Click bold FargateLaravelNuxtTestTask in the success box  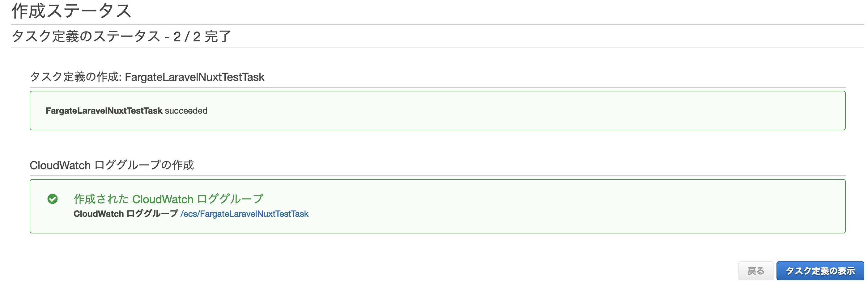pyautogui.click(x=104, y=111)
